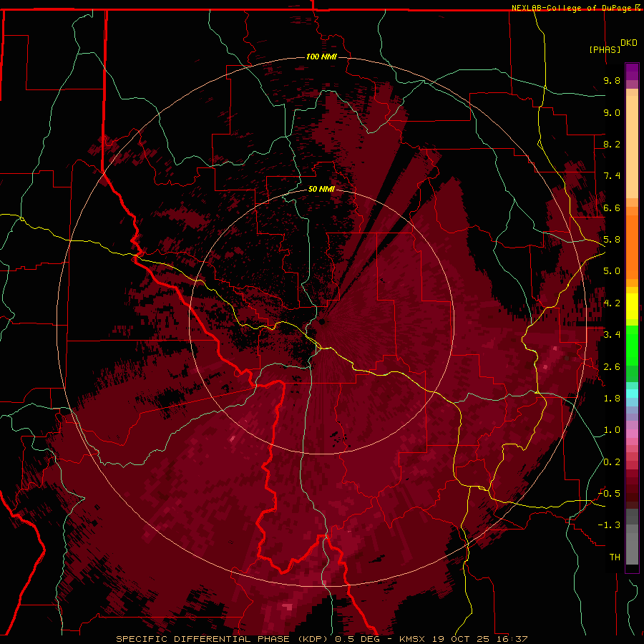Select the pink swatch near 1.0
The height and width of the screenshot is (644, 644).
(632, 434)
